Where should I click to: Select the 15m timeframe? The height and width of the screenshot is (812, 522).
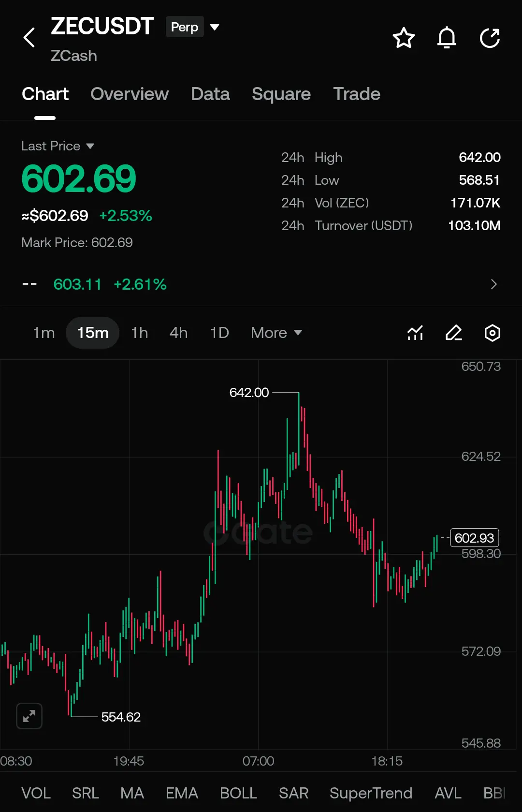(93, 333)
